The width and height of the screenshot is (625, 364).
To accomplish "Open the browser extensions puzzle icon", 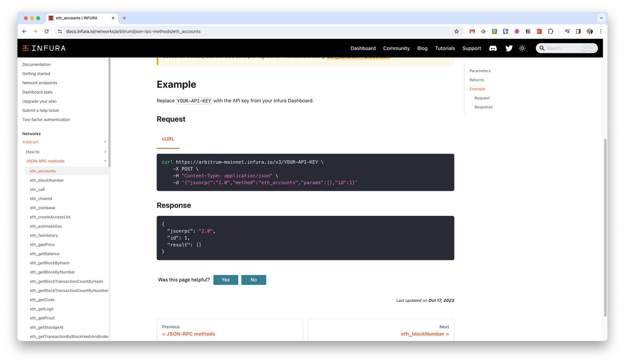I will [551, 31].
